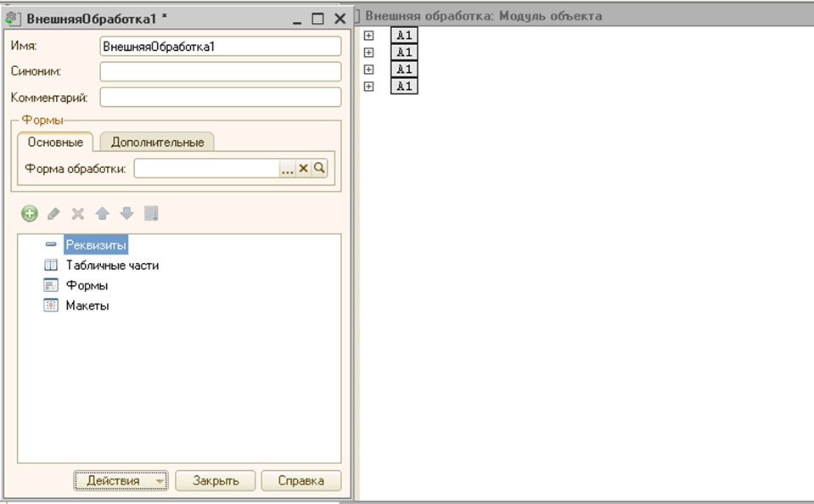Clear the Форма обработки field with X
Viewport: 814px width, 504px height.
tap(303, 168)
